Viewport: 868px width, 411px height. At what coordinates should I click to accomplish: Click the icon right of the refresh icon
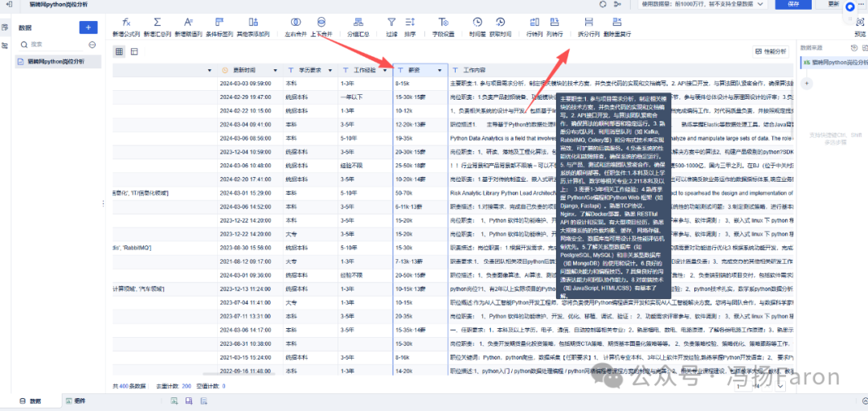coord(617,4)
